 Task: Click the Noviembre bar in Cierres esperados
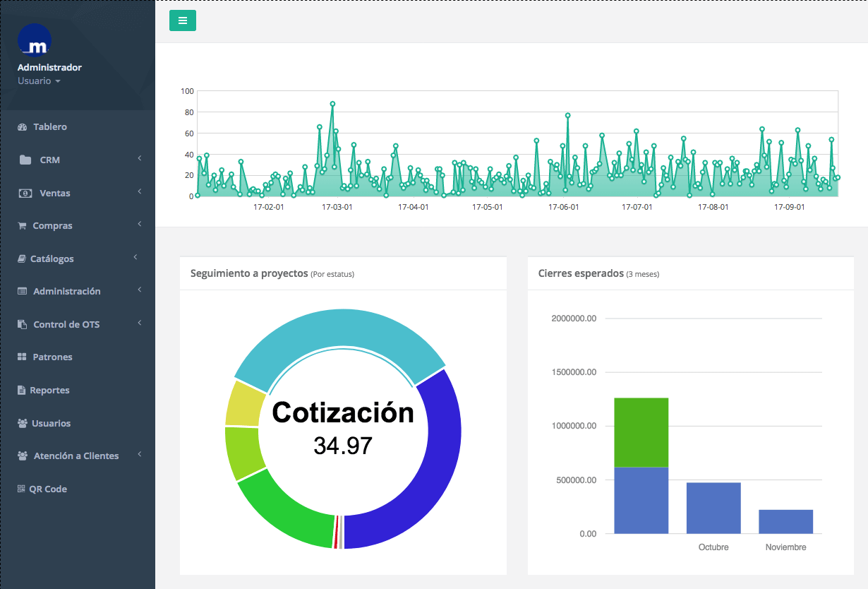click(785, 521)
